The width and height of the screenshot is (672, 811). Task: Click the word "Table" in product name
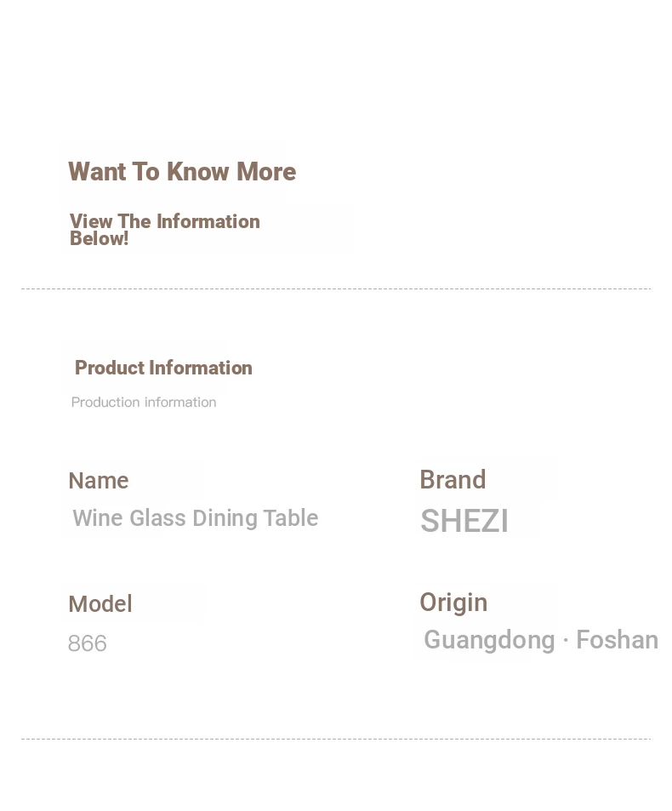(x=291, y=517)
